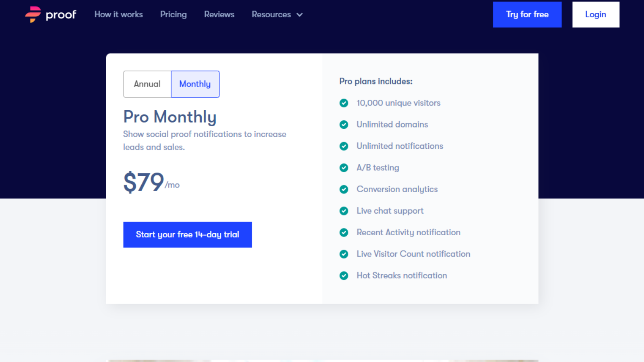Switch billing to Annual
Viewport: 644px width, 362px height.
(x=147, y=84)
